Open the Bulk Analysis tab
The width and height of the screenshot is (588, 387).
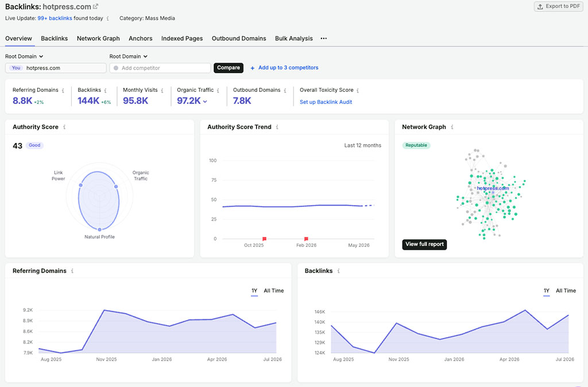click(x=293, y=38)
